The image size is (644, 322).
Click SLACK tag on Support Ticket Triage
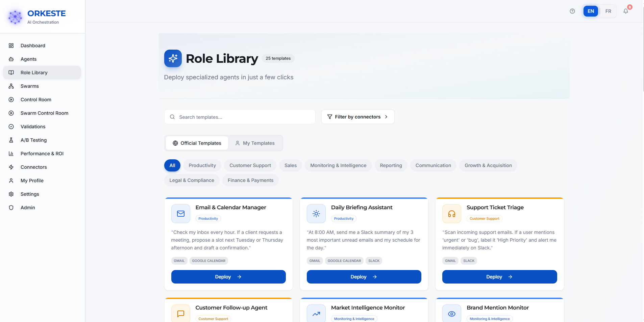point(469,261)
